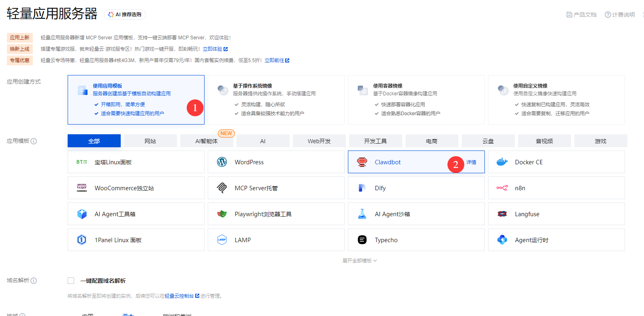Switch to the 网站 template tab
644x316 pixels.
pos(150,141)
